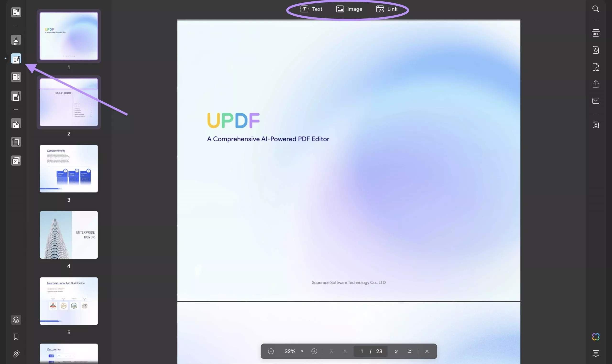The height and width of the screenshot is (364, 612).
Task: Select page 3 thumbnail in sidebar
Action: pos(69,169)
